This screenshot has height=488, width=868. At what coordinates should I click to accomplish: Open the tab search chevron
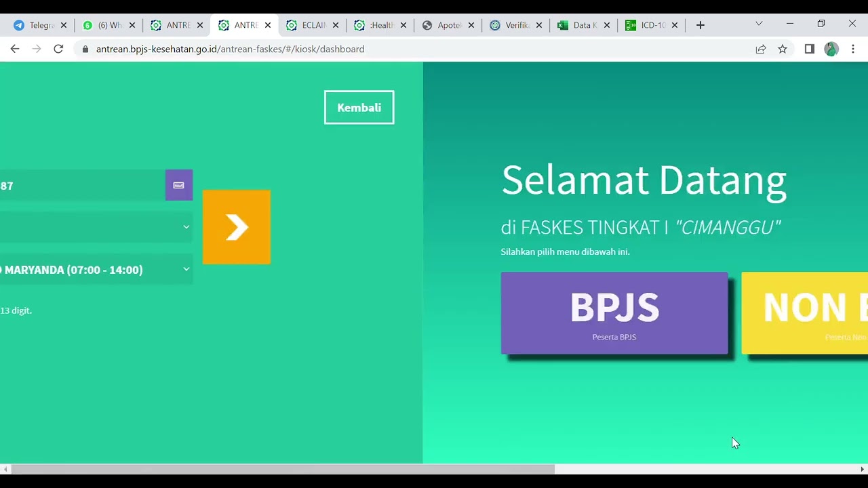[x=759, y=24]
